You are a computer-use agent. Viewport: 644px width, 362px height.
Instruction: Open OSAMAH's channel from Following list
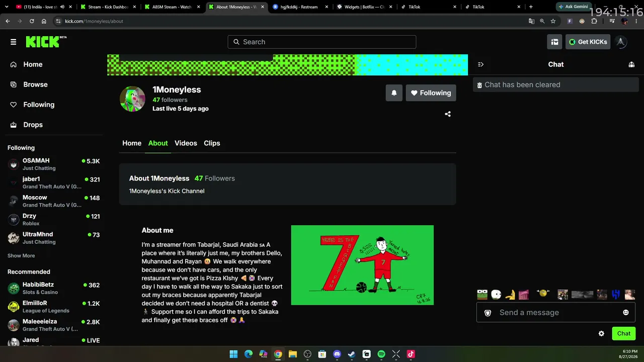(x=53, y=164)
